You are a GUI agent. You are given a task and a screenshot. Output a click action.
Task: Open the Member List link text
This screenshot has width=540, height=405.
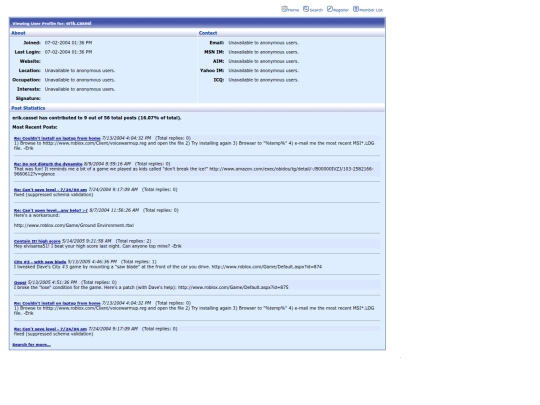(x=371, y=10)
